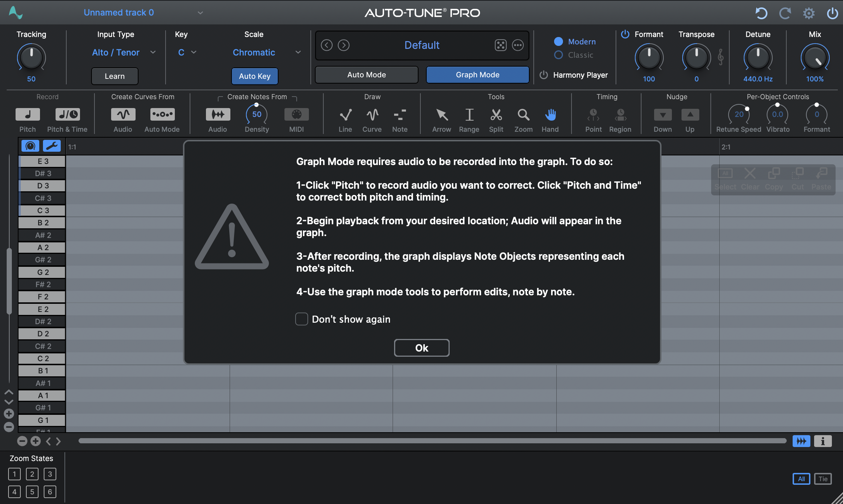
Task: Click the Mix knob
Action: (x=815, y=58)
